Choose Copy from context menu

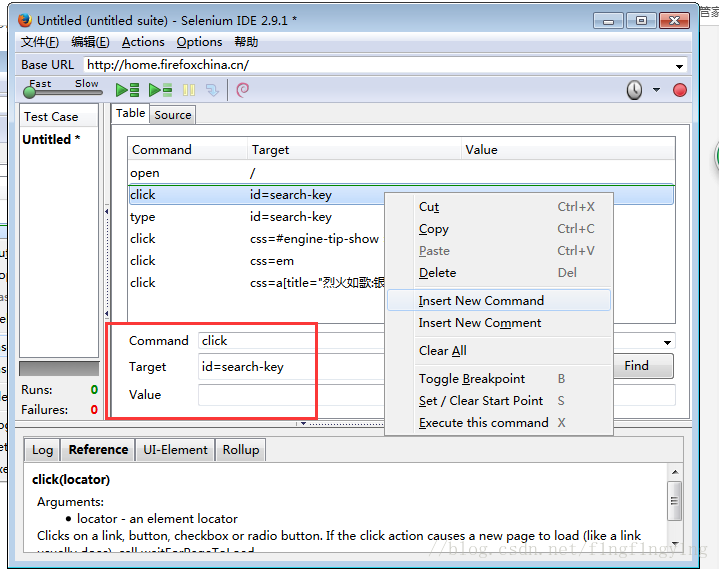click(499, 229)
